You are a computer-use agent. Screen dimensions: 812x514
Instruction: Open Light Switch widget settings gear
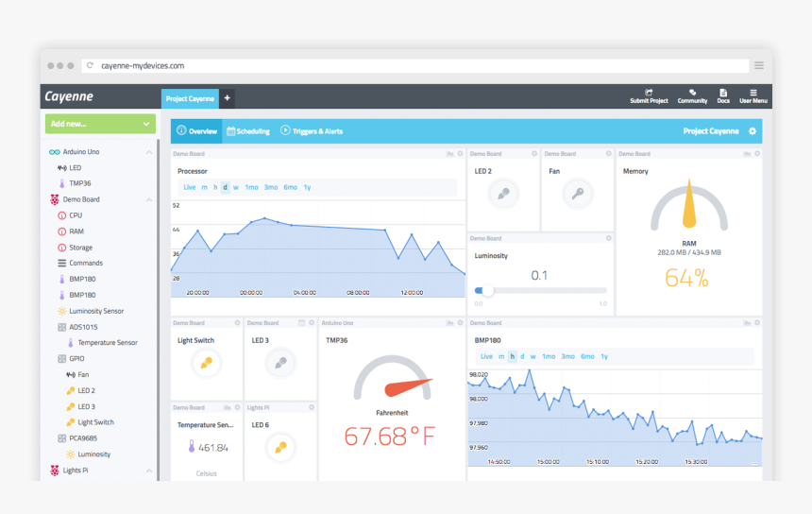tap(237, 323)
